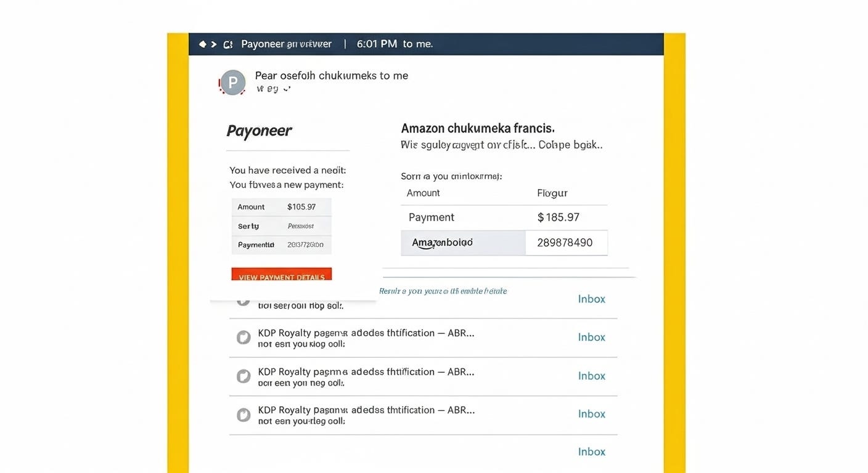Click the $185.97 payment amount cell

tap(558, 217)
